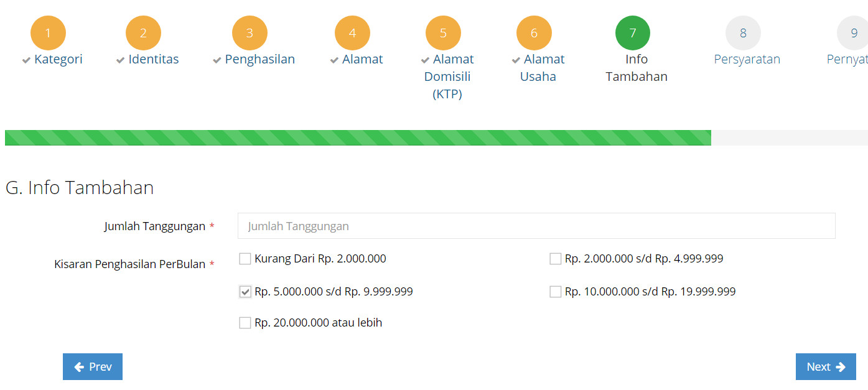Check Kurang Dari Rp. 2.000.000 box
Screen dimensions: 868x390
click(245, 259)
